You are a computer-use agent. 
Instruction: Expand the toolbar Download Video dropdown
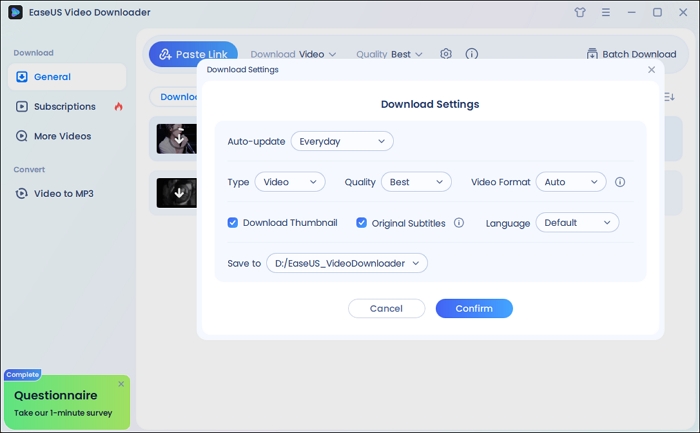(293, 54)
